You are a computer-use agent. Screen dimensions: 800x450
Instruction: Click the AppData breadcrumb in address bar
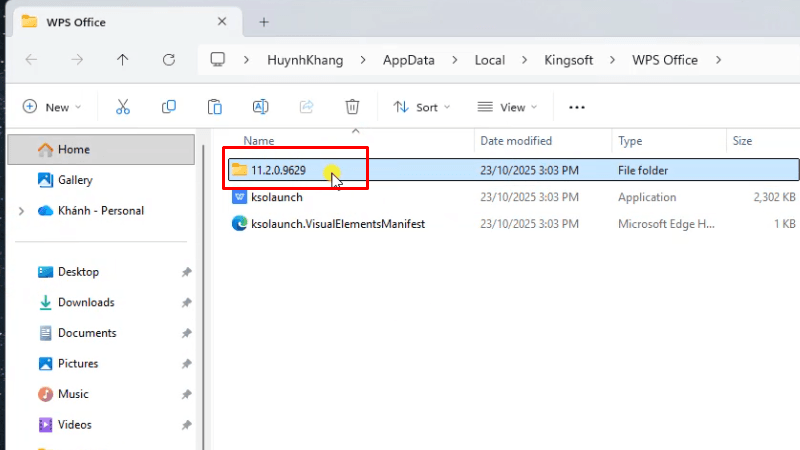(408, 60)
